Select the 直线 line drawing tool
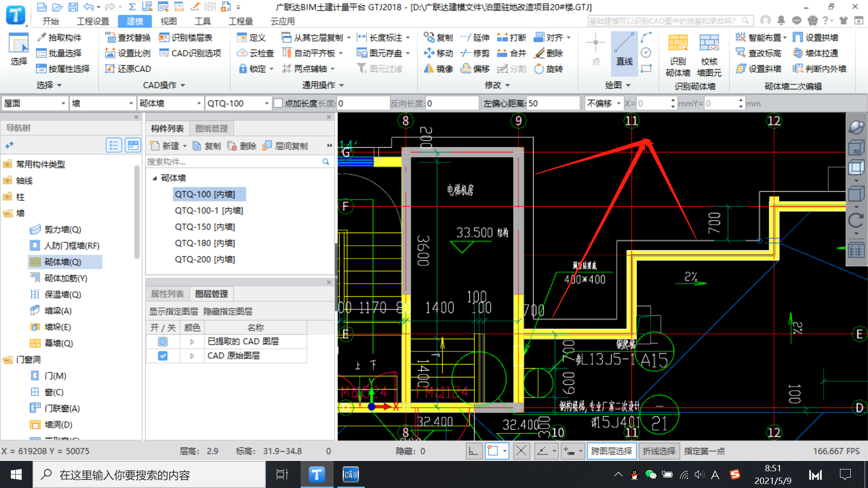This screenshot has width=868, height=488. 624,53
